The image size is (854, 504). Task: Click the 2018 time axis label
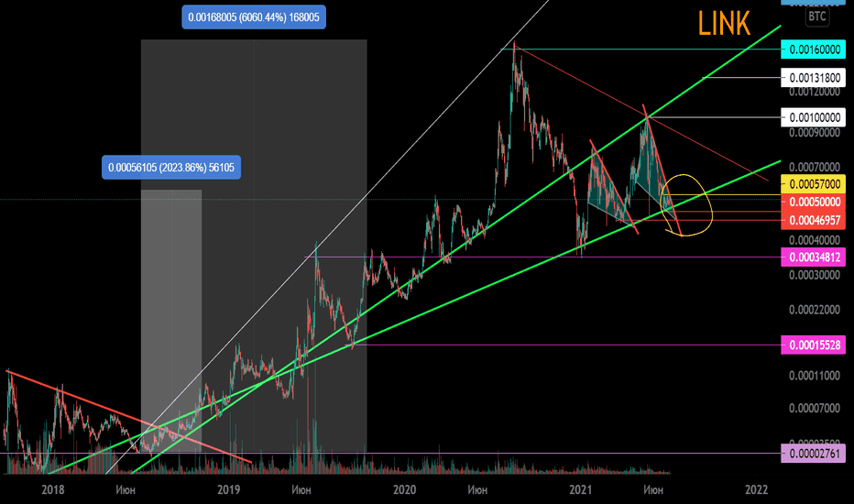tap(53, 489)
